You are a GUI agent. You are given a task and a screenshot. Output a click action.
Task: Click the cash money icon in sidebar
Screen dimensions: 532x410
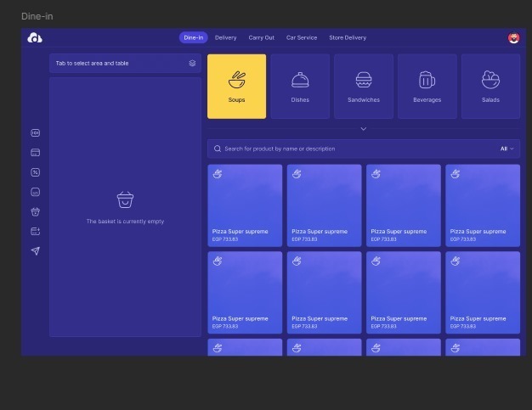pyautogui.click(x=35, y=133)
